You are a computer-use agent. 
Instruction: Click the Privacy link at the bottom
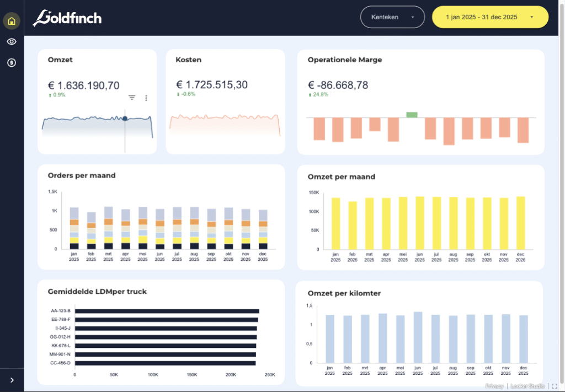(493, 386)
